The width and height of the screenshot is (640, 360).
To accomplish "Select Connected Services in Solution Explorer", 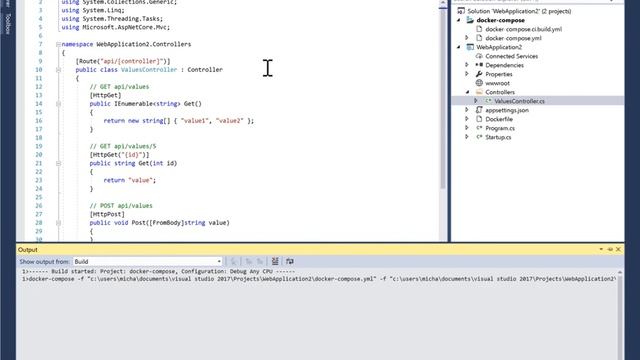I will click(x=511, y=56).
